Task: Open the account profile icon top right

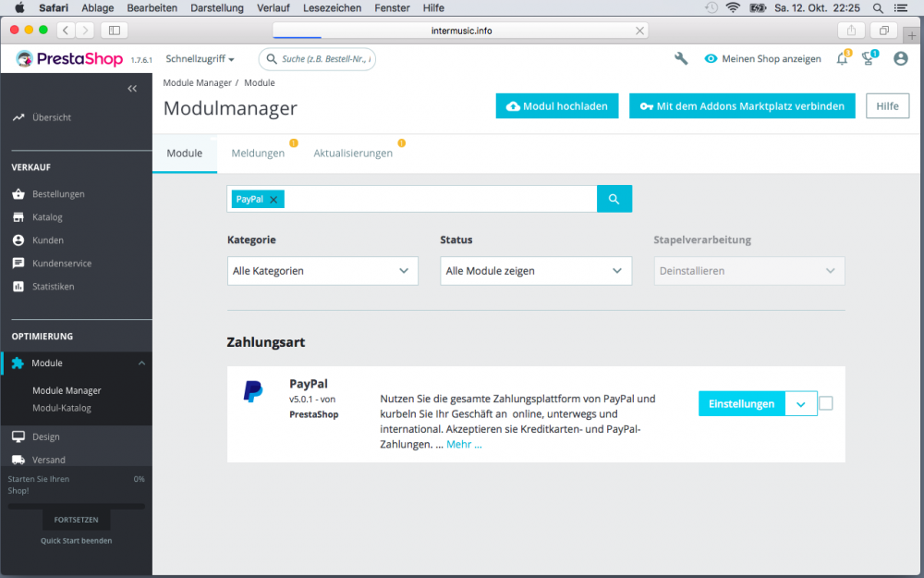Action: [900, 57]
